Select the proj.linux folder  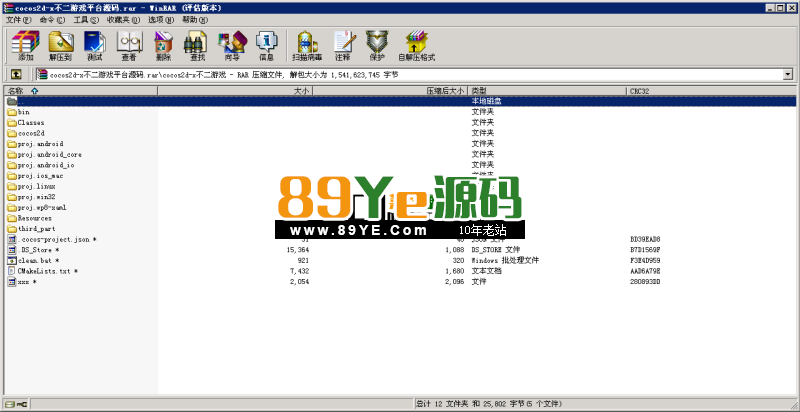[32, 186]
